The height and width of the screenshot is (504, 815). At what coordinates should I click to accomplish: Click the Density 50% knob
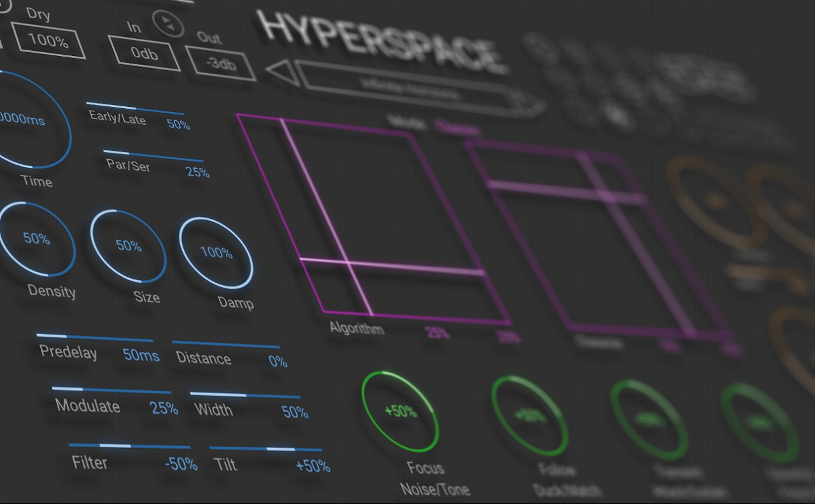coord(37,239)
